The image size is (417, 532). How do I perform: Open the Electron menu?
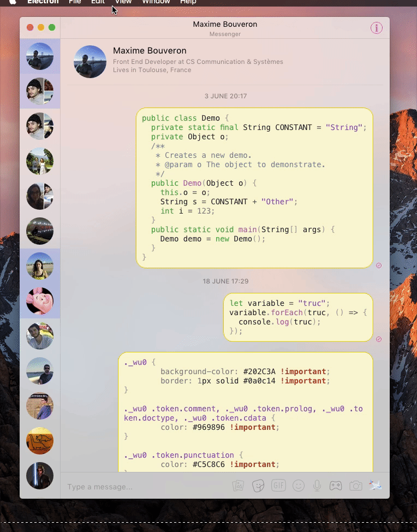coord(43,2)
